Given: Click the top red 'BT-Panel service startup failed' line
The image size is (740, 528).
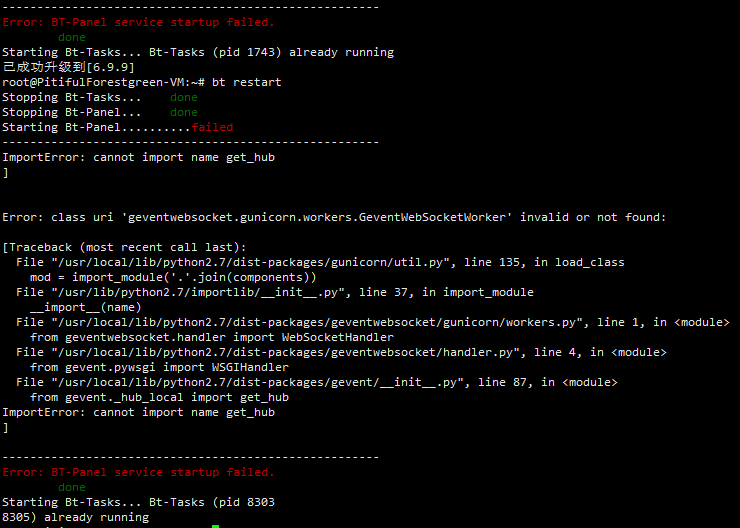Looking at the screenshot, I should [x=138, y=22].
